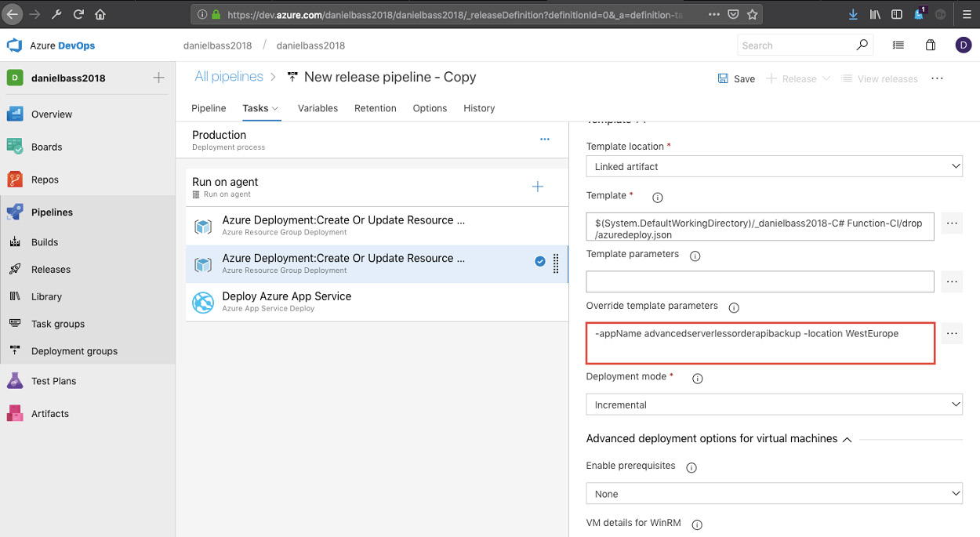Viewport: 980px width, 537px height.
Task: Show info for Template parameters field
Action: pyautogui.click(x=695, y=256)
